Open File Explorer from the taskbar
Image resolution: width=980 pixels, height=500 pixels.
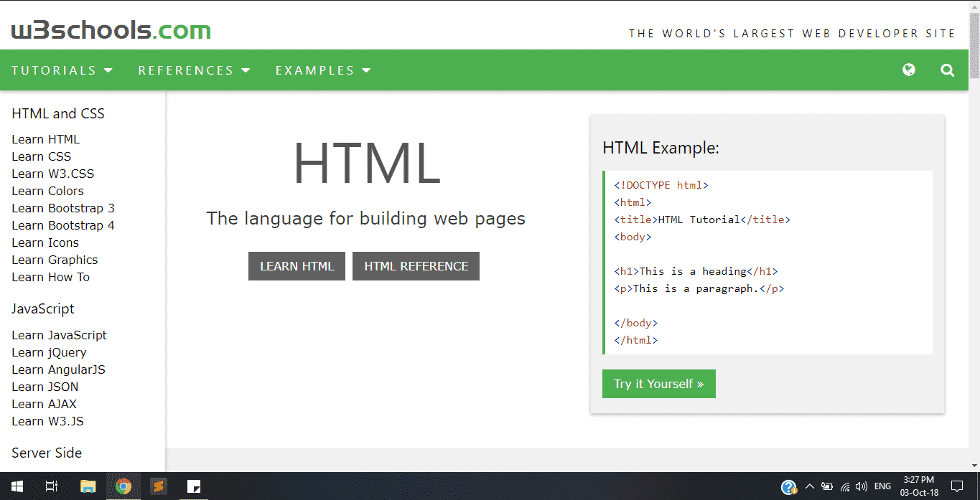[88, 486]
